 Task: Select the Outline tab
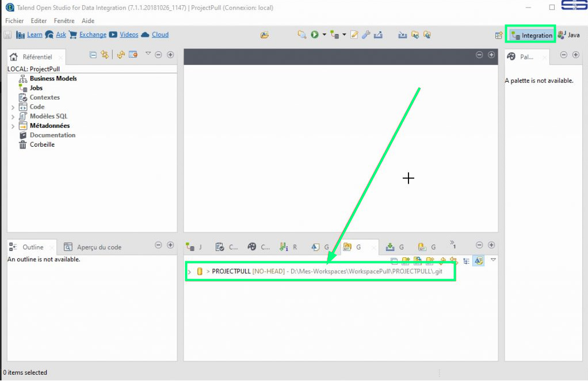[32, 247]
